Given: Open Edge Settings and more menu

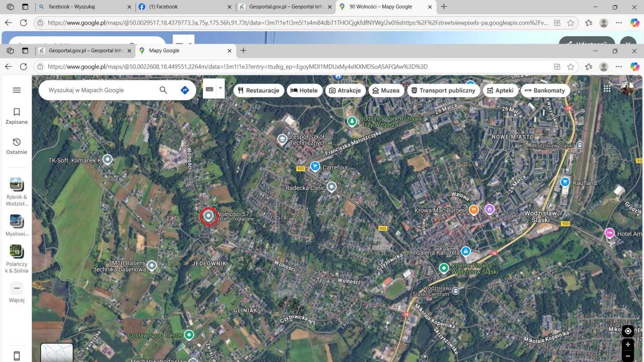Looking at the screenshot, I should coord(619,66).
